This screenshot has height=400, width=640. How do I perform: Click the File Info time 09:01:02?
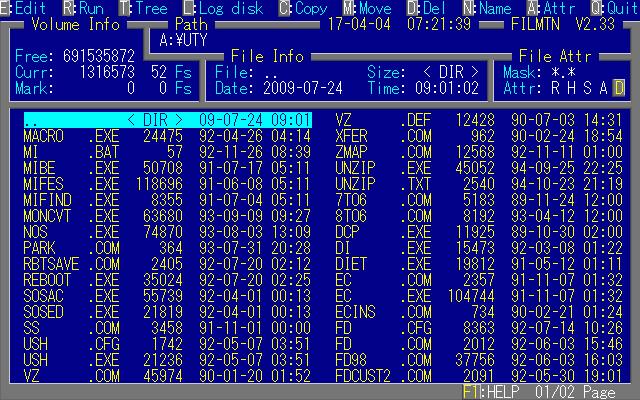(x=447, y=88)
